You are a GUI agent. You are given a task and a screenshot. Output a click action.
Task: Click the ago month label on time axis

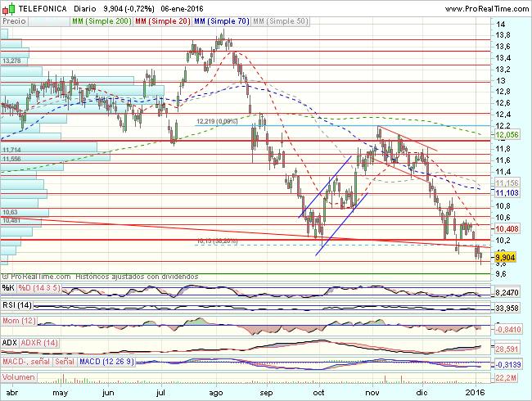[216, 393]
